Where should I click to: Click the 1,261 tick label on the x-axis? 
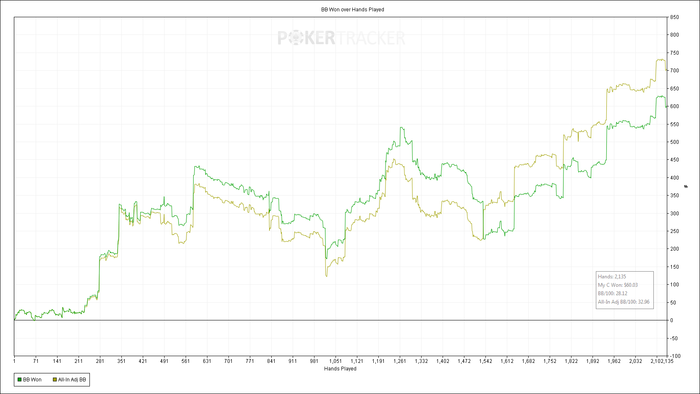(400, 361)
